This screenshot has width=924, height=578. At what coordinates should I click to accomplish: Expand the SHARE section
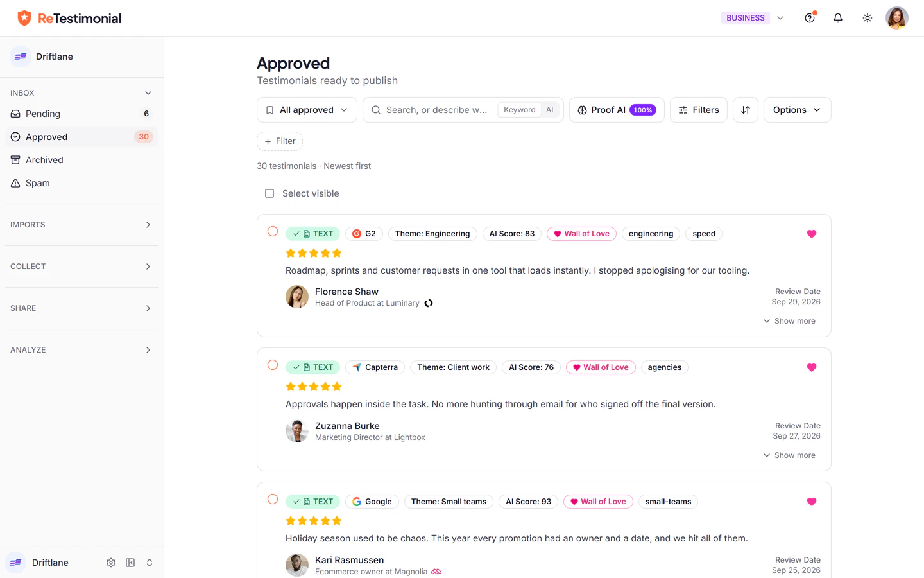tap(81, 308)
